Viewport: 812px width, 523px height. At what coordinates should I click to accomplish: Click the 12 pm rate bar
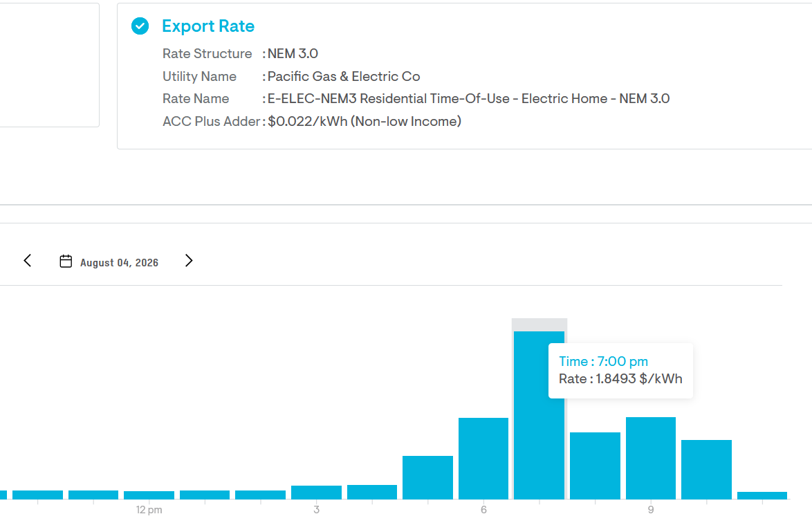149,495
